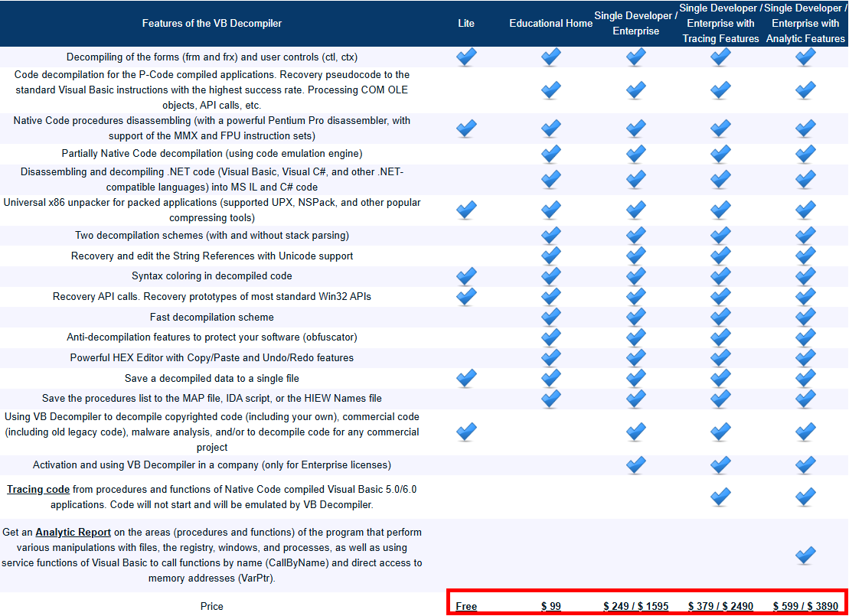Click the Price row label
This screenshot has width=849, height=616.
(x=212, y=606)
